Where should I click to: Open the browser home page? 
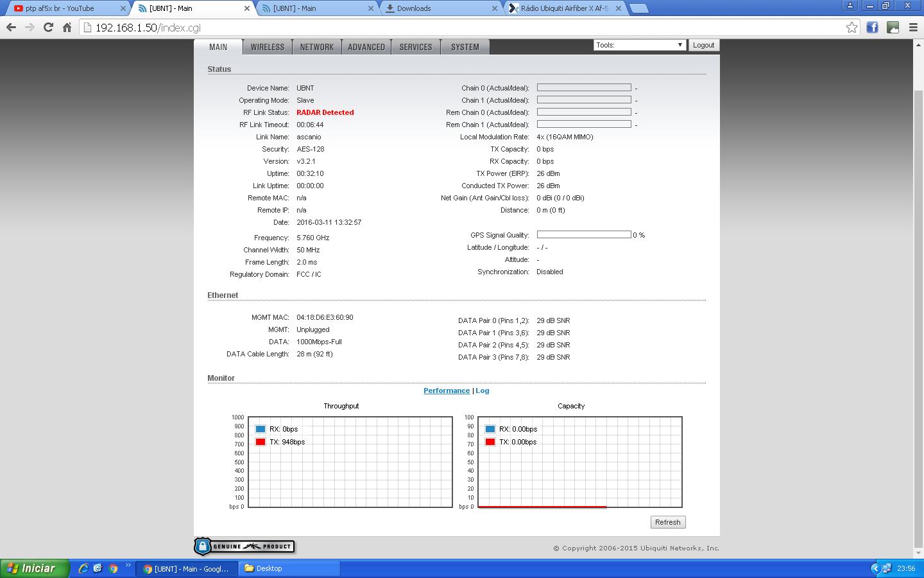tap(67, 28)
